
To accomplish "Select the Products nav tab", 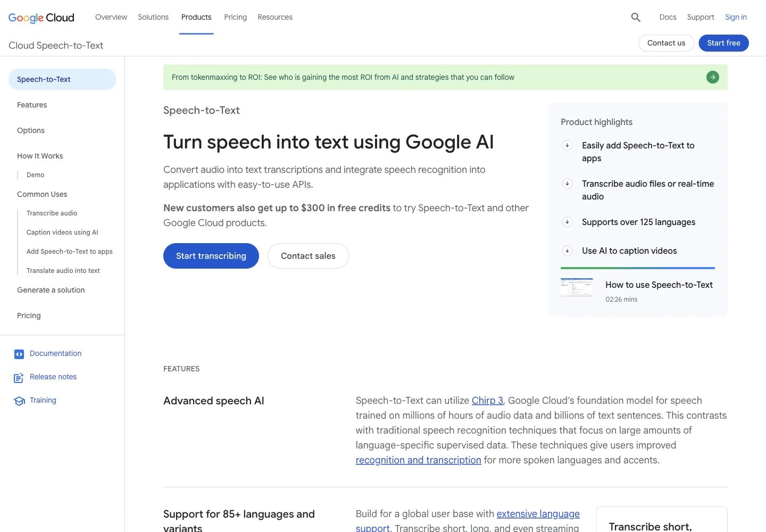I will pyautogui.click(x=196, y=17).
